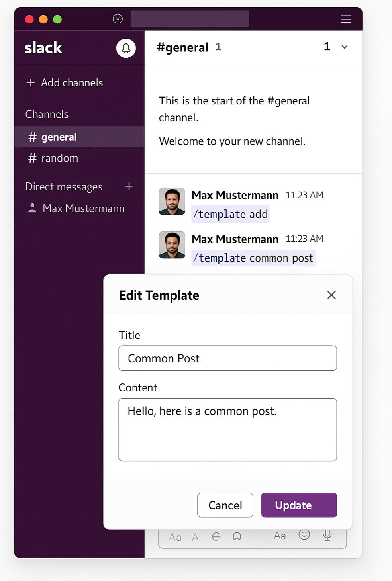Click the microphone icon in composer

click(327, 535)
